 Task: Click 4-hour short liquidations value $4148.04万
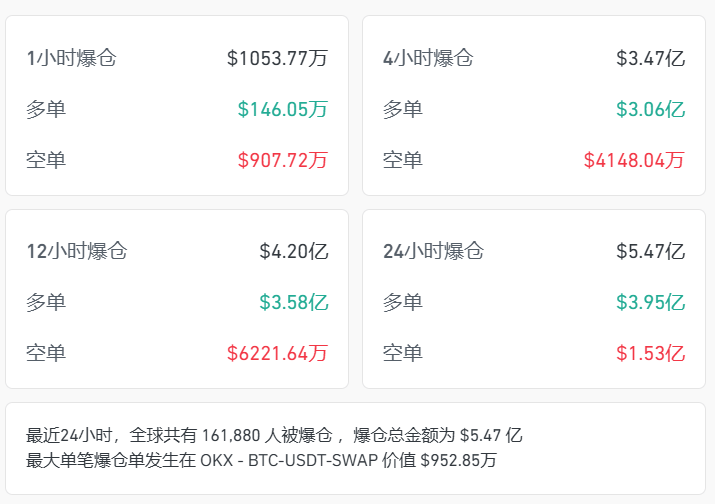click(634, 160)
